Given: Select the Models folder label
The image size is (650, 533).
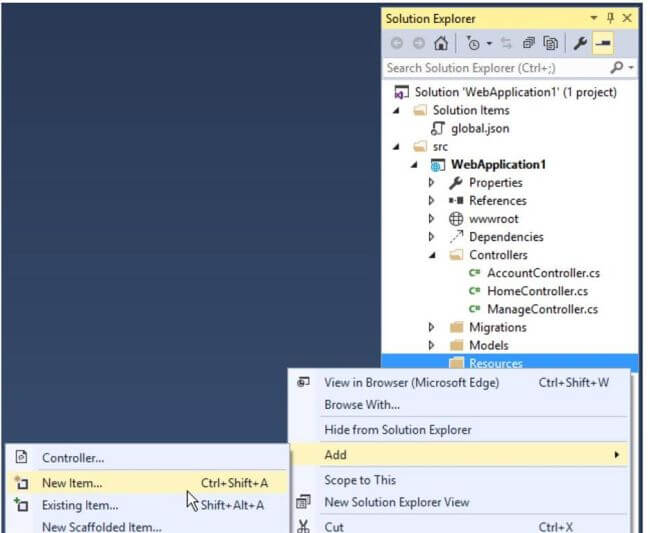Looking at the screenshot, I should tap(488, 345).
